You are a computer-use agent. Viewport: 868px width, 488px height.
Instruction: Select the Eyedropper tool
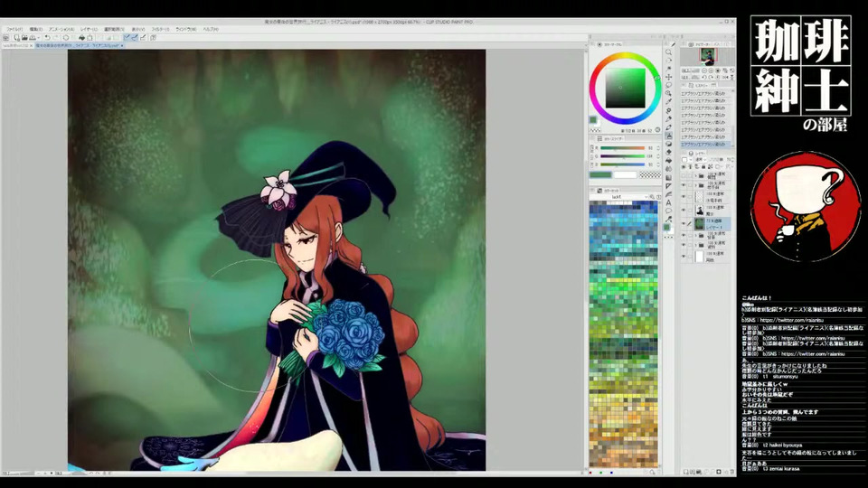pos(669,101)
